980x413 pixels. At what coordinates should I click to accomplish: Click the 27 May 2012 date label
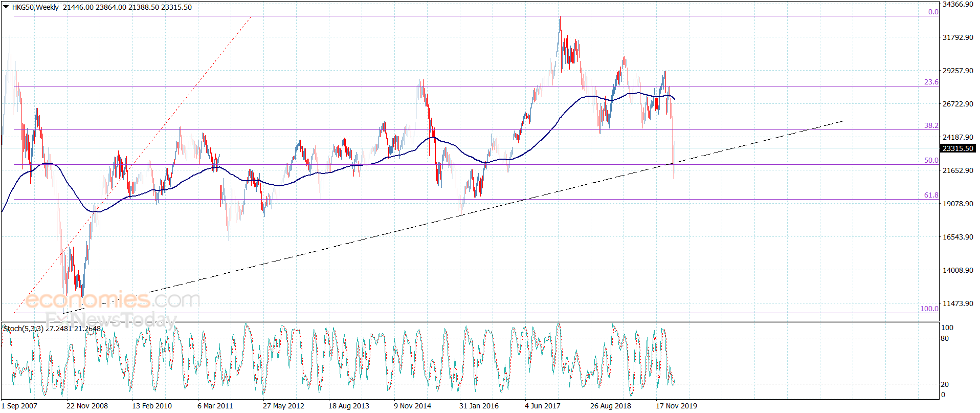click(x=283, y=406)
